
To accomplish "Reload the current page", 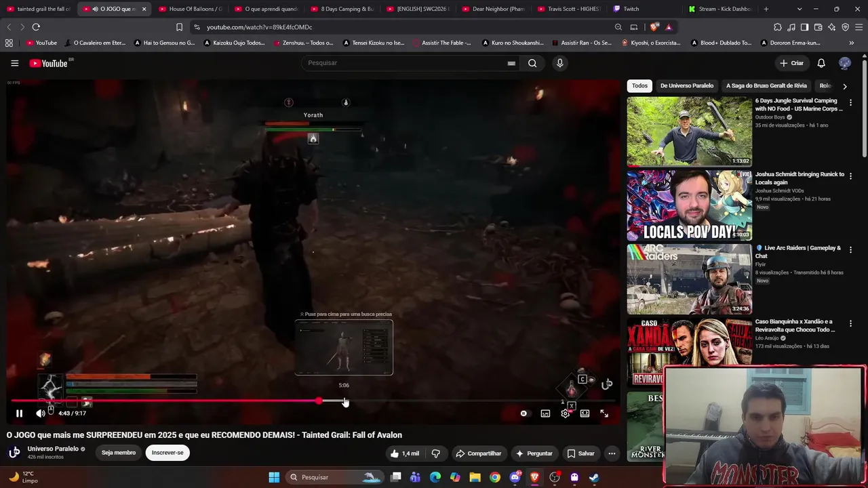I will pos(36,27).
